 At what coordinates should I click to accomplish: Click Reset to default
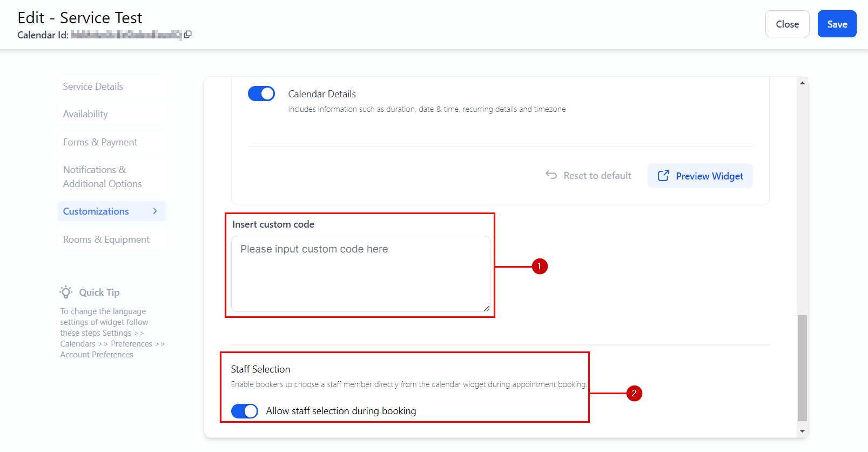588,176
